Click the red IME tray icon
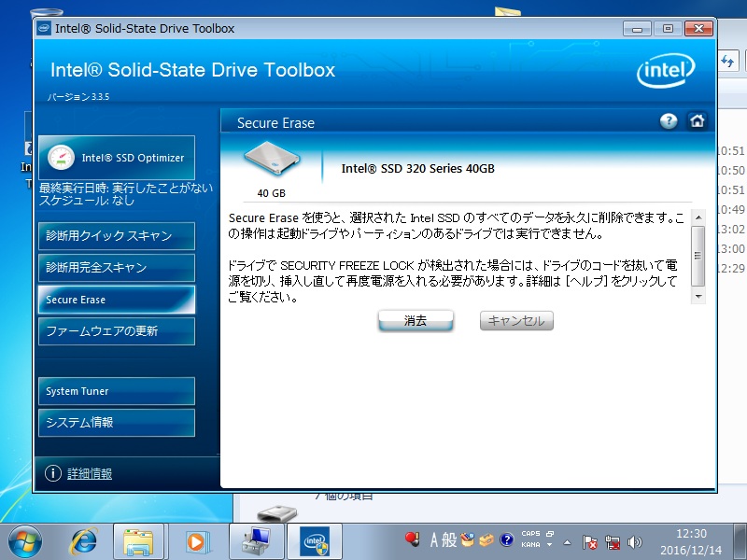The width and height of the screenshot is (747, 560). [x=413, y=539]
